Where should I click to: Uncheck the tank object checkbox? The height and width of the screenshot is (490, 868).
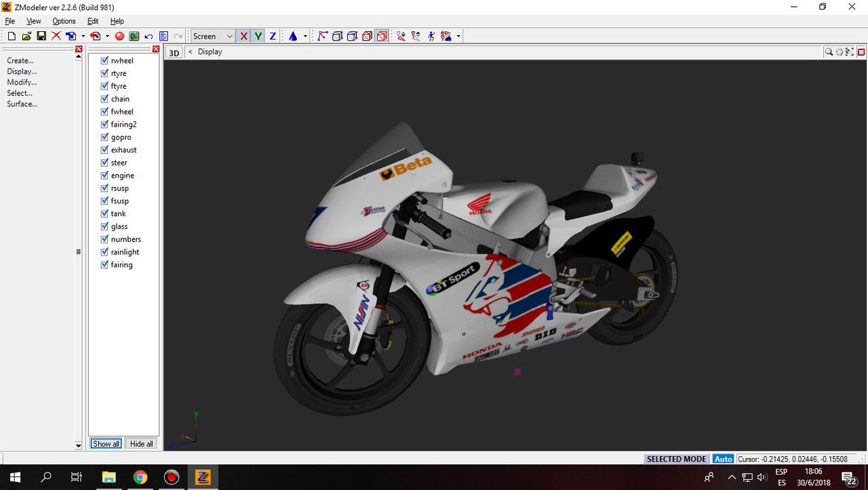pyautogui.click(x=104, y=213)
